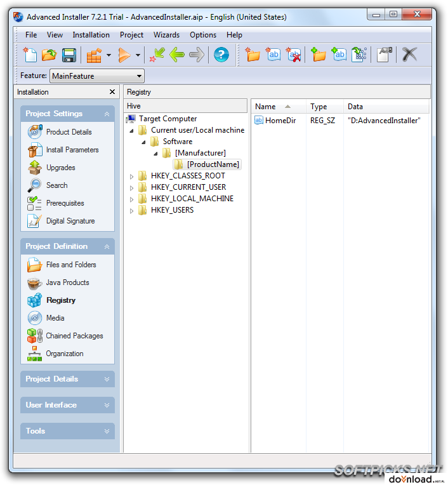Click the Import registry file icon
Screen dimensions: 448x485
tap(359, 55)
